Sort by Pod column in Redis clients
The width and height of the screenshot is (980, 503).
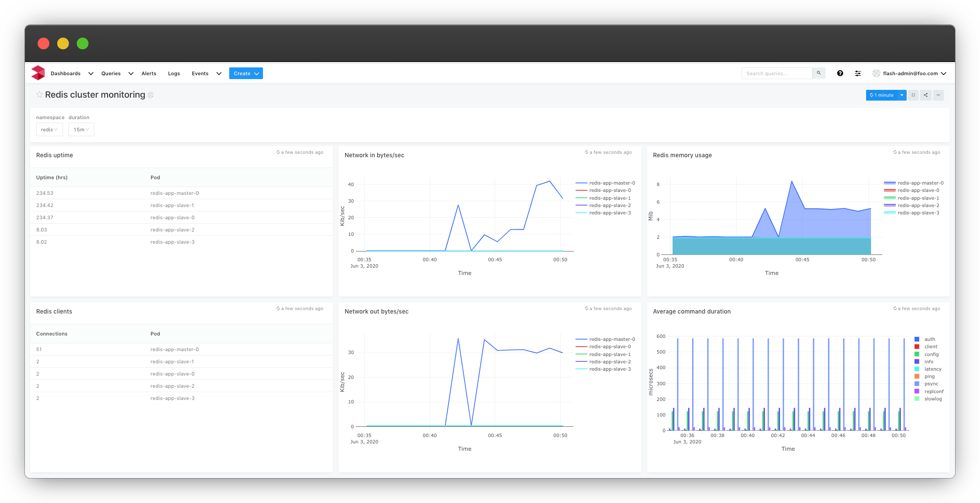155,334
